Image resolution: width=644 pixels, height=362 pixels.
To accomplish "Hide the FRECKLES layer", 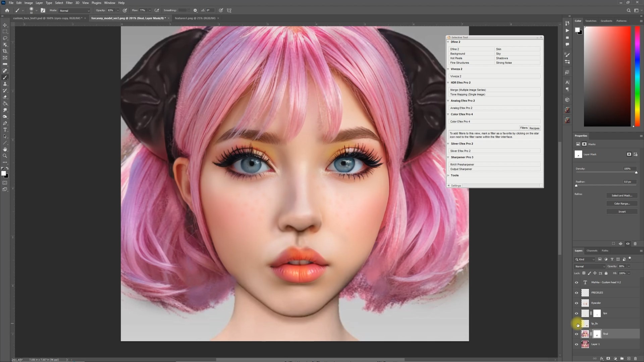I will [x=577, y=293].
